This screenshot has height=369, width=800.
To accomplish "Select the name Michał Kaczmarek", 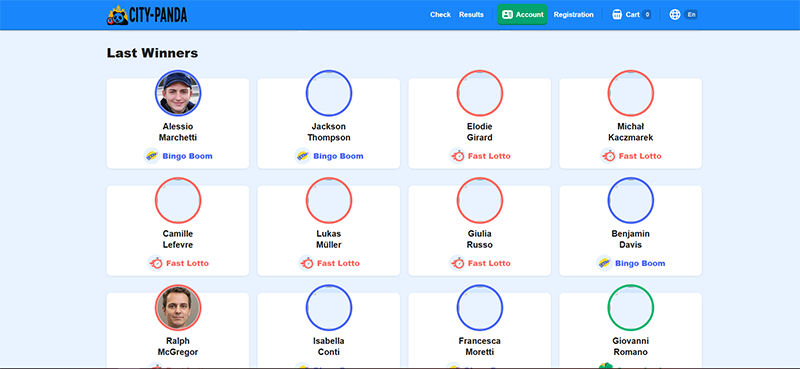I will [x=631, y=132].
